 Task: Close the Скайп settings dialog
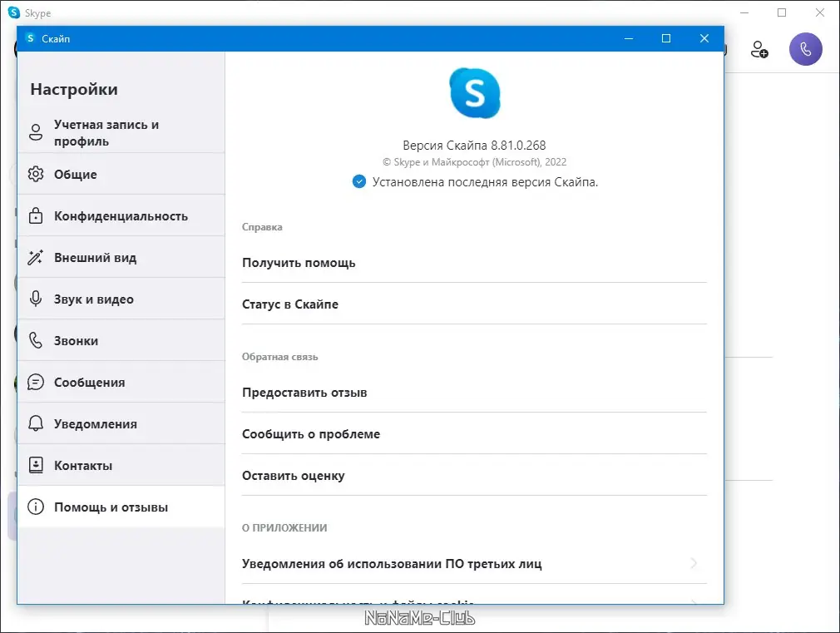[704, 38]
